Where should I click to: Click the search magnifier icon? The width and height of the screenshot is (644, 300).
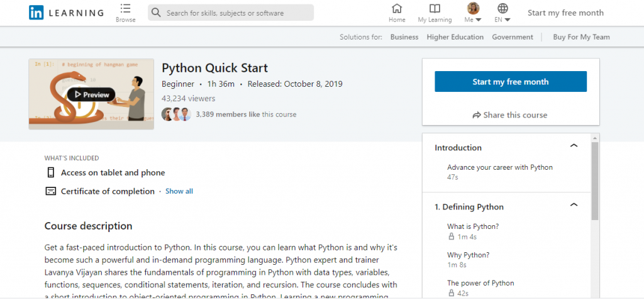156,13
